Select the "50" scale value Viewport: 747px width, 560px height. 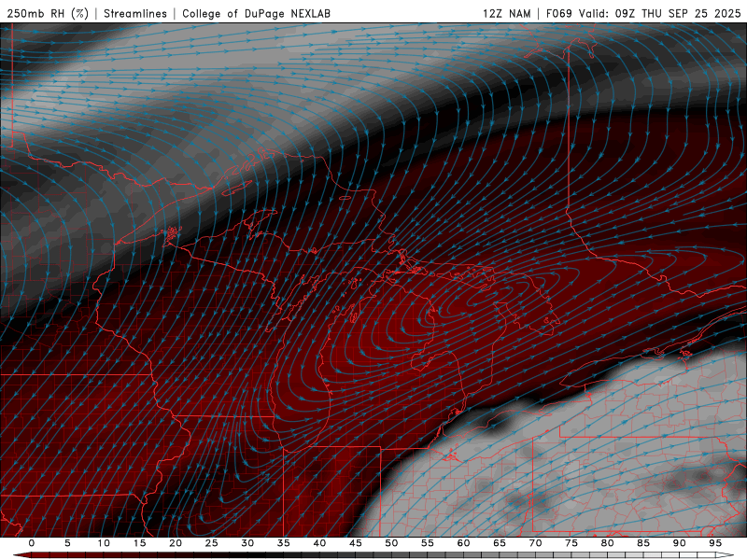pyautogui.click(x=391, y=543)
